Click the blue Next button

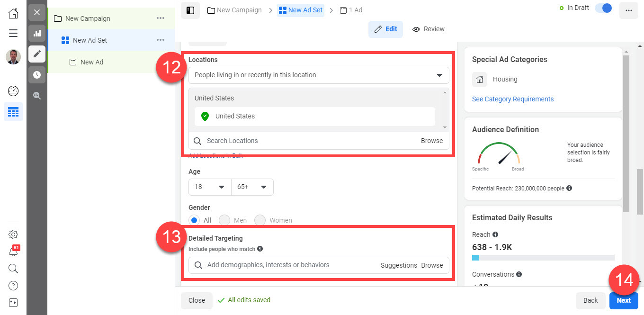(624, 300)
